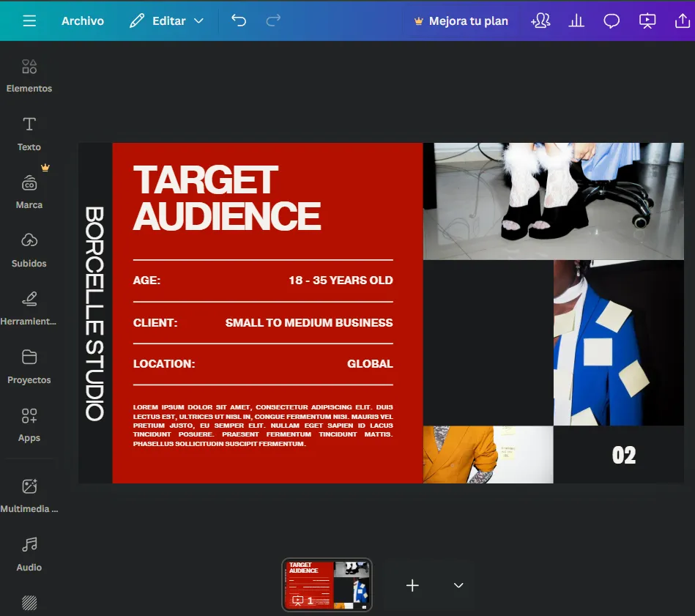This screenshot has height=616, width=695.
Task: Open the Elementos panel
Action: tap(29, 75)
